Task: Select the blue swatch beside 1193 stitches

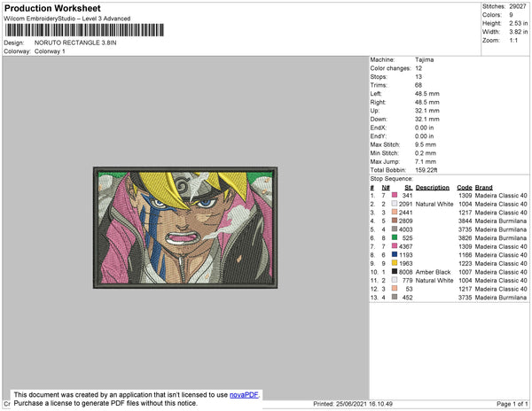Action: (395, 254)
